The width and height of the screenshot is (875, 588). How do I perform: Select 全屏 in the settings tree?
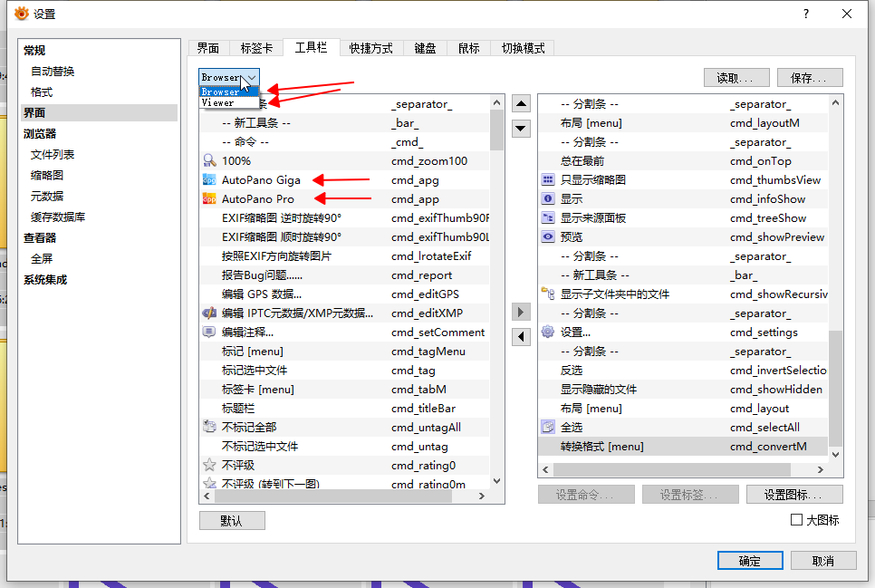(42, 258)
